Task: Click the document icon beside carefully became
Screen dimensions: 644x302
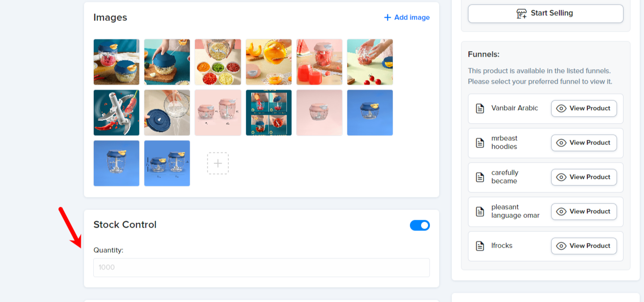Action: point(480,177)
